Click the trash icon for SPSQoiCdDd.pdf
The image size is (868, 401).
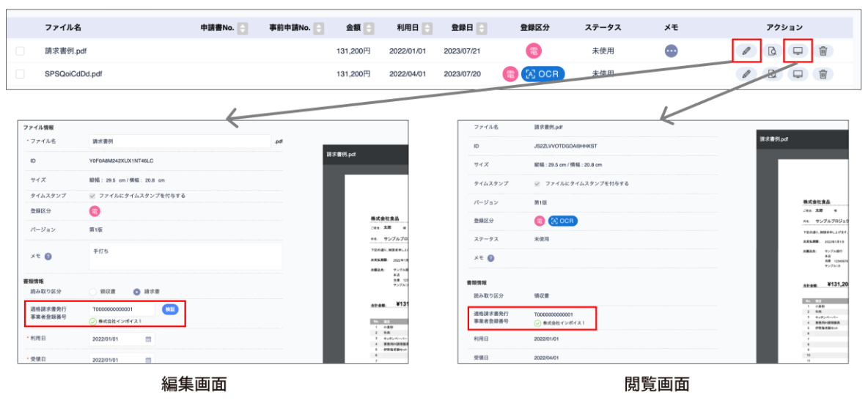click(x=823, y=74)
